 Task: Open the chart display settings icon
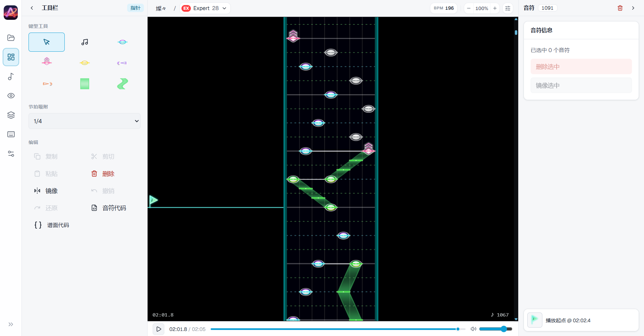tap(508, 8)
